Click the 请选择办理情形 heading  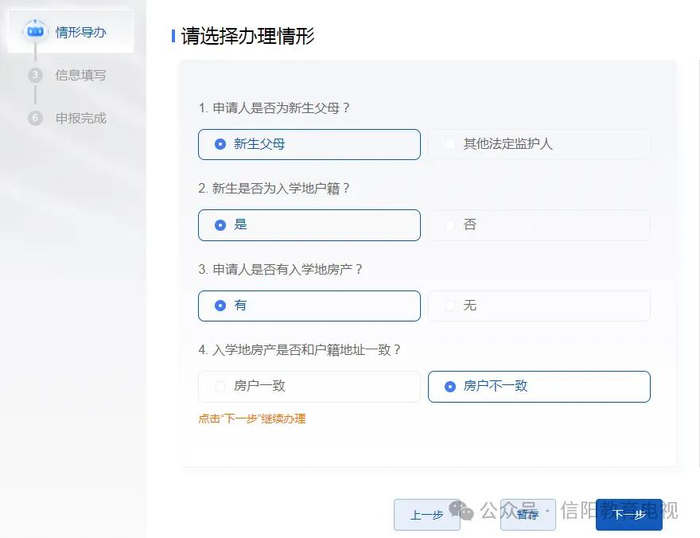[x=248, y=37]
